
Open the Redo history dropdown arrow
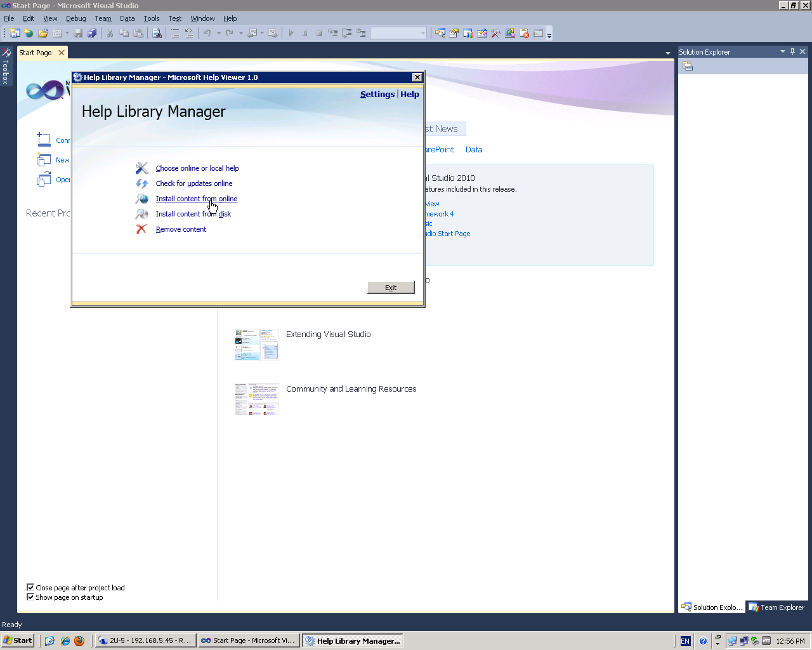(x=240, y=33)
